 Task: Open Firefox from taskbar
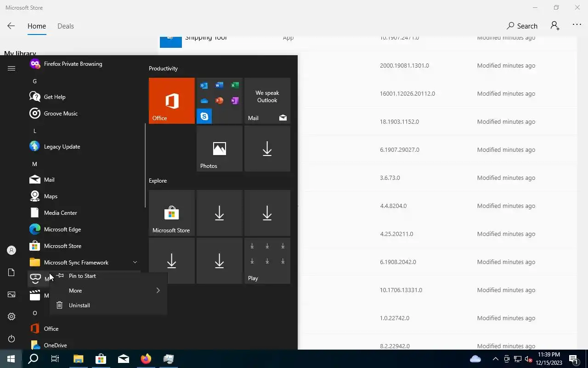pyautogui.click(x=146, y=359)
